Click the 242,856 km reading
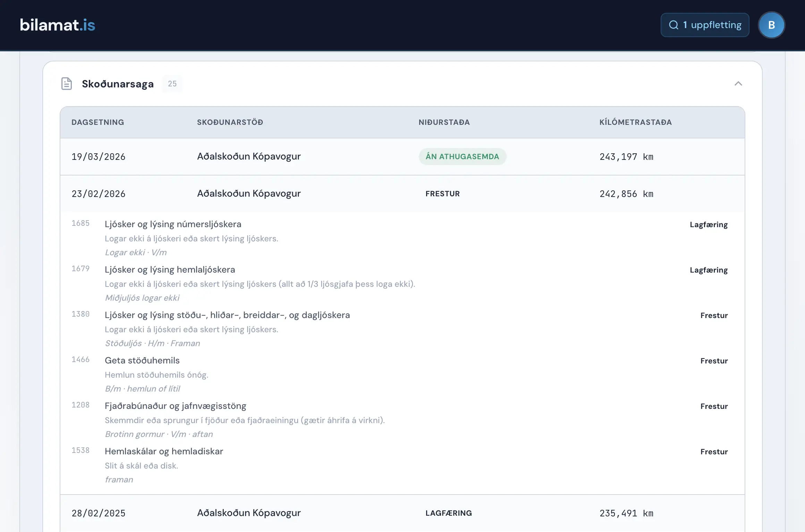 tap(626, 194)
